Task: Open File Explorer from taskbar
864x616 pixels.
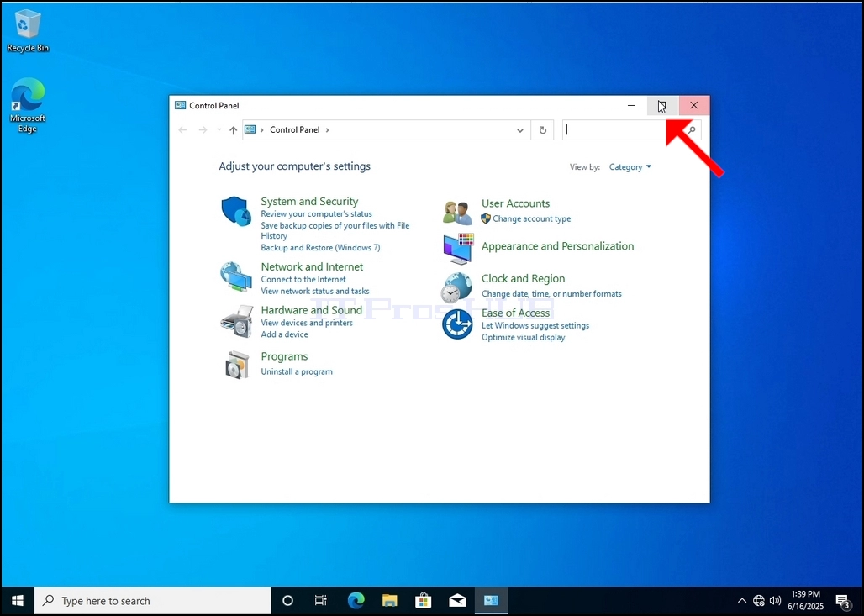Action: point(390,601)
